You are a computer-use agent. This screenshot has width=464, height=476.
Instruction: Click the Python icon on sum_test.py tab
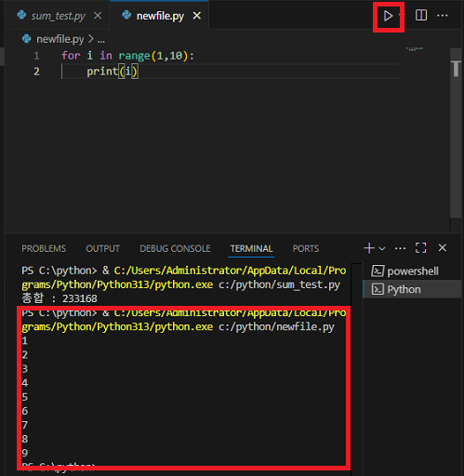(21, 15)
